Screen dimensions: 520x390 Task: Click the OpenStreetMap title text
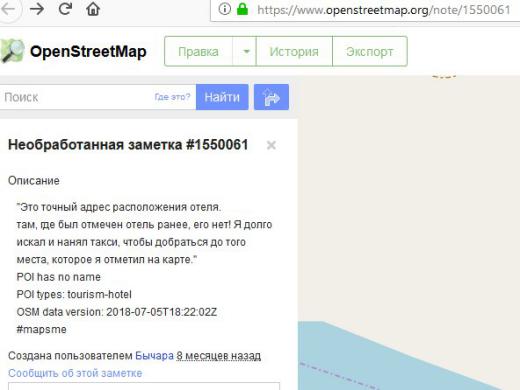click(88, 52)
